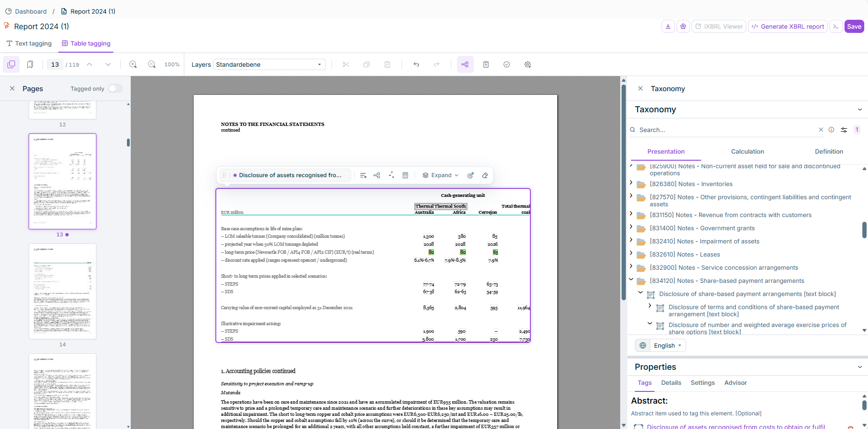Go to next page arrow
The height and width of the screenshot is (429, 868).
pyautogui.click(x=108, y=64)
